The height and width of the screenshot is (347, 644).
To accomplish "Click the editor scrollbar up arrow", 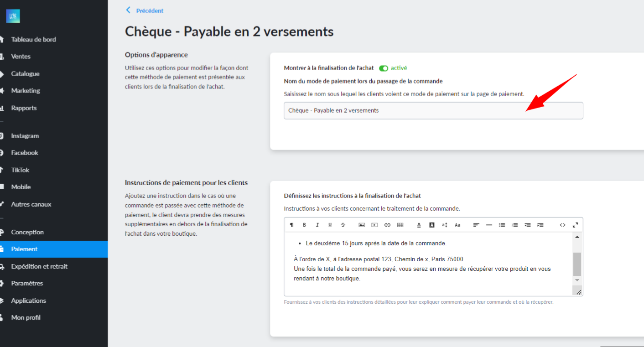I will point(577,237).
